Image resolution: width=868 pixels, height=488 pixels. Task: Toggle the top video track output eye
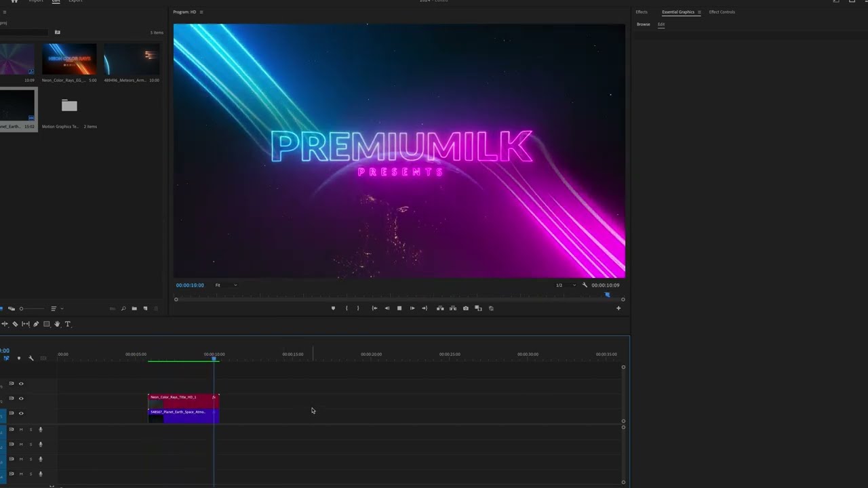click(21, 384)
